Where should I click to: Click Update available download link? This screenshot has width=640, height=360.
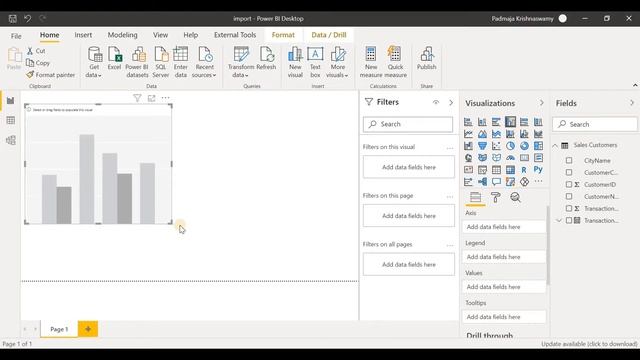point(589,344)
